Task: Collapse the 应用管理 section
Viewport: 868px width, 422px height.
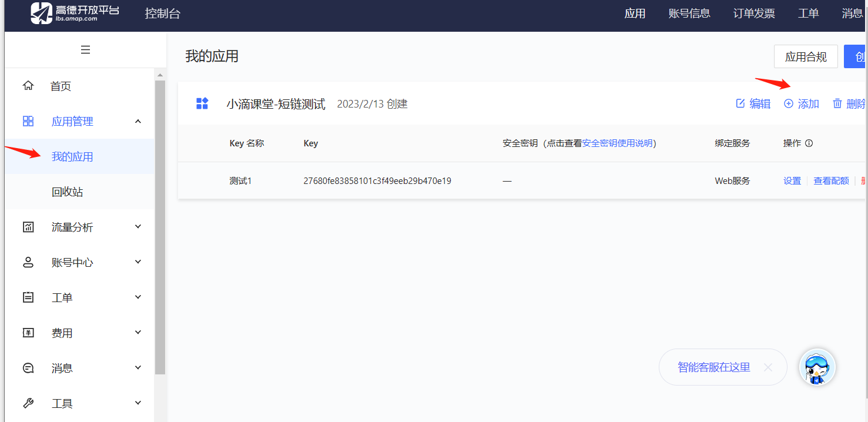Action: point(138,120)
